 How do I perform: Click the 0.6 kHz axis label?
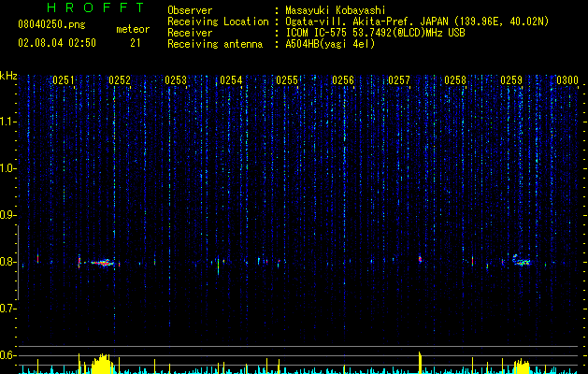tap(7, 355)
